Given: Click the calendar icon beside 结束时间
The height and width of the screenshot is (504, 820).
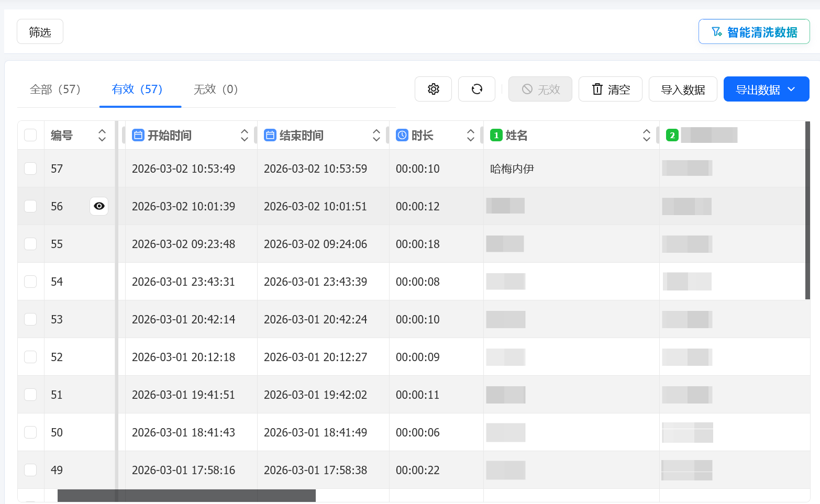Looking at the screenshot, I should coord(270,135).
